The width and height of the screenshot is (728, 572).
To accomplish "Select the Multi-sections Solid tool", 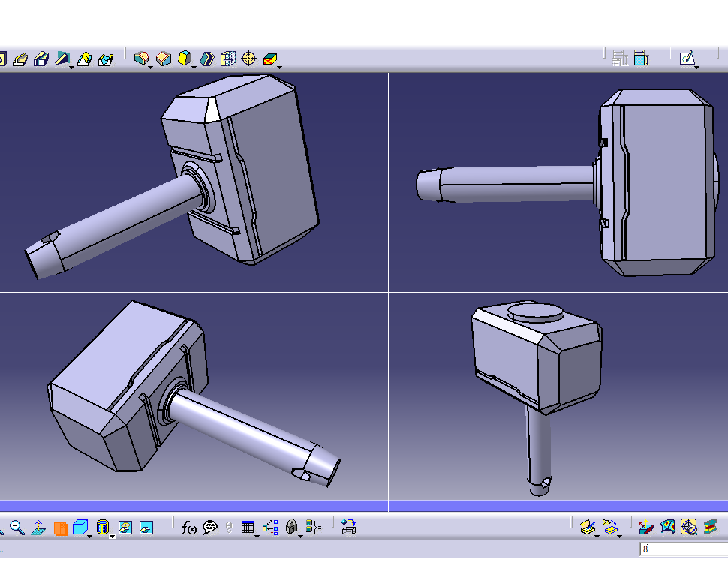I will 85,59.
